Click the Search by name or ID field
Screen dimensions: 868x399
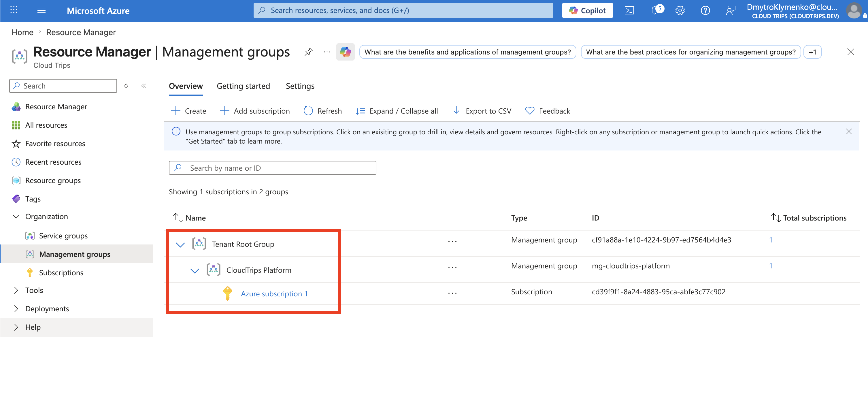272,168
